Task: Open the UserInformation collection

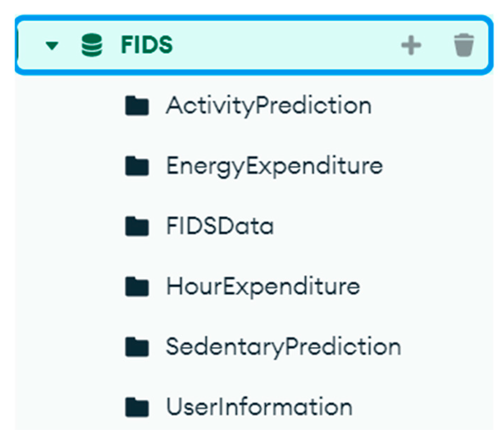Action: click(x=259, y=407)
